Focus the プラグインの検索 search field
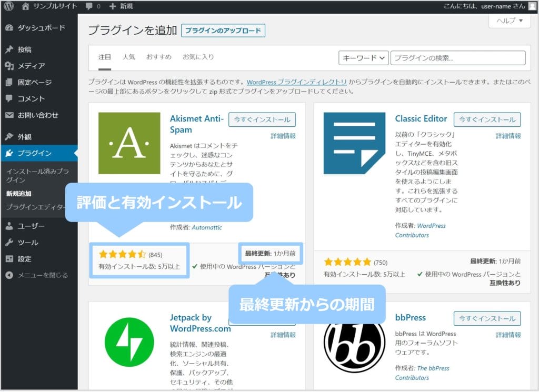This screenshot has width=539, height=392. (458, 58)
